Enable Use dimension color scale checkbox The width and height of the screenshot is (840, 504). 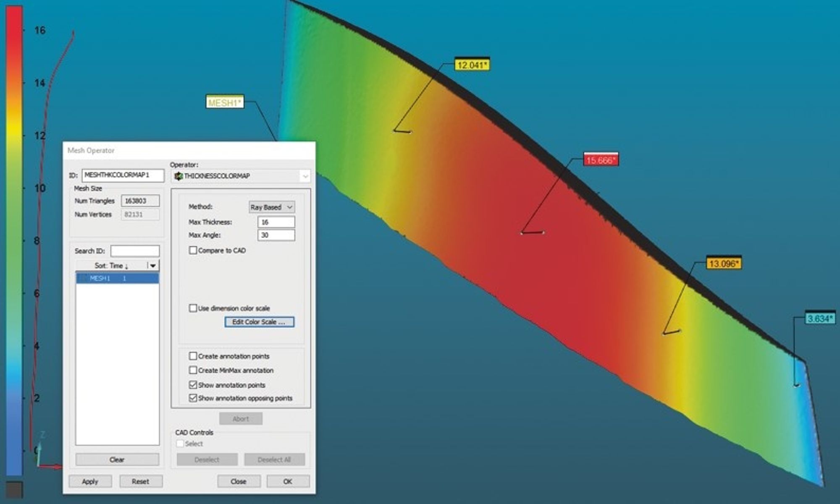click(193, 308)
